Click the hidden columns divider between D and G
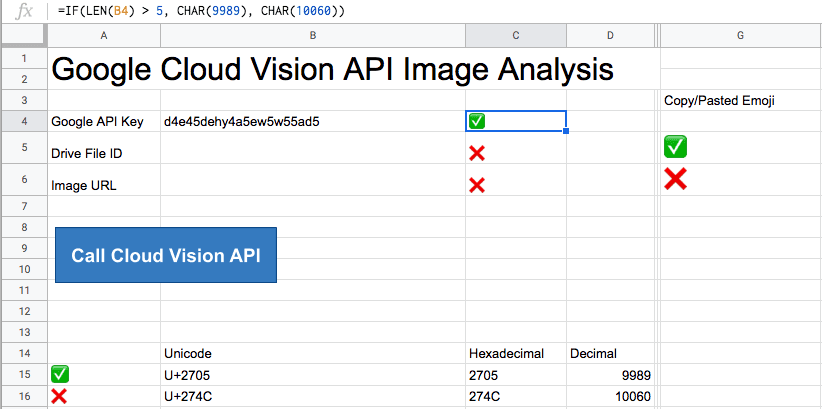 [x=657, y=35]
